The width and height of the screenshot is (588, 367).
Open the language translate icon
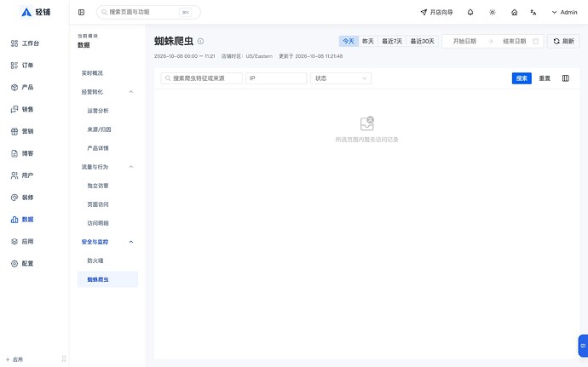click(533, 13)
